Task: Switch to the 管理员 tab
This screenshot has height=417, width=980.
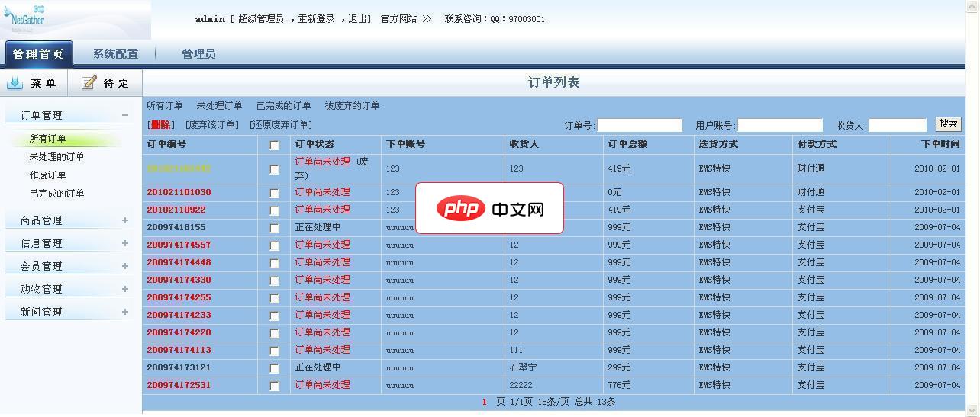Action: [198, 54]
